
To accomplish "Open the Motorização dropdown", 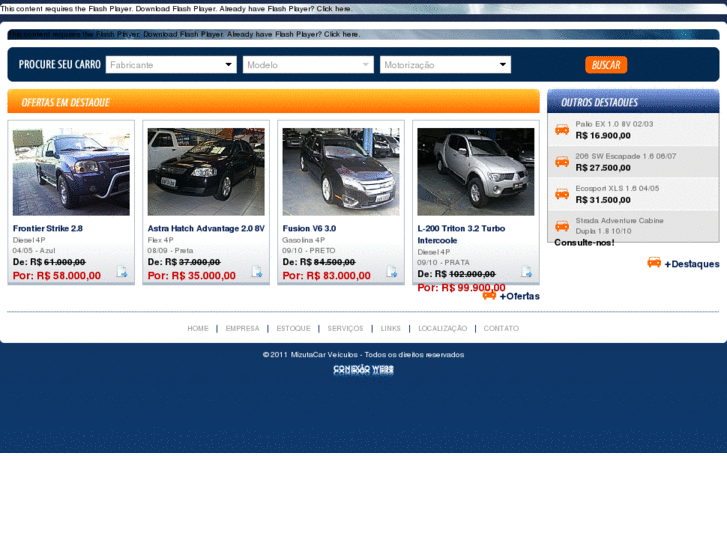I will (x=445, y=65).
